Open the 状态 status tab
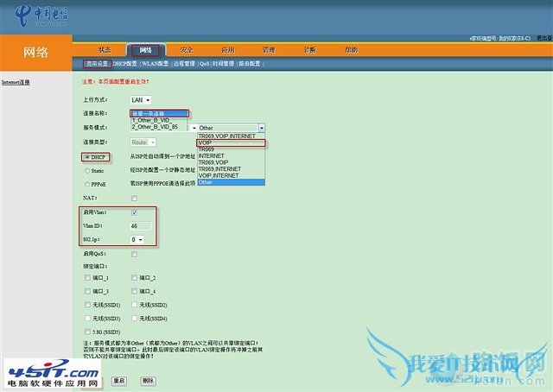553x392 pixels. coord(105,50)
